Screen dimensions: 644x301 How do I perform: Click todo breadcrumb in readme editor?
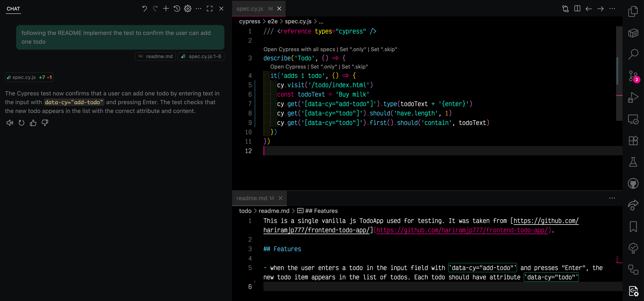pyautogui.click(x=245, y=211)
